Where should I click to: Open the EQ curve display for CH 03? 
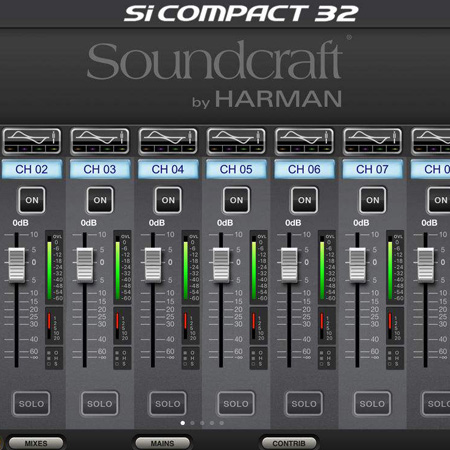(100, 141)
